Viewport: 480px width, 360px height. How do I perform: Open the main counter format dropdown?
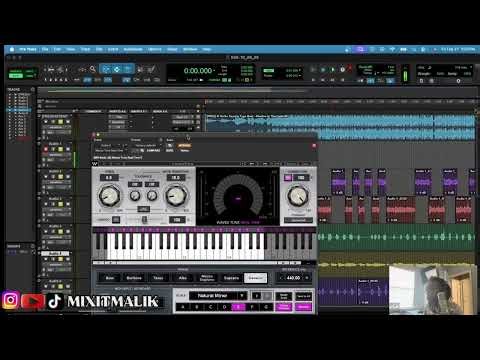[214, 70]
